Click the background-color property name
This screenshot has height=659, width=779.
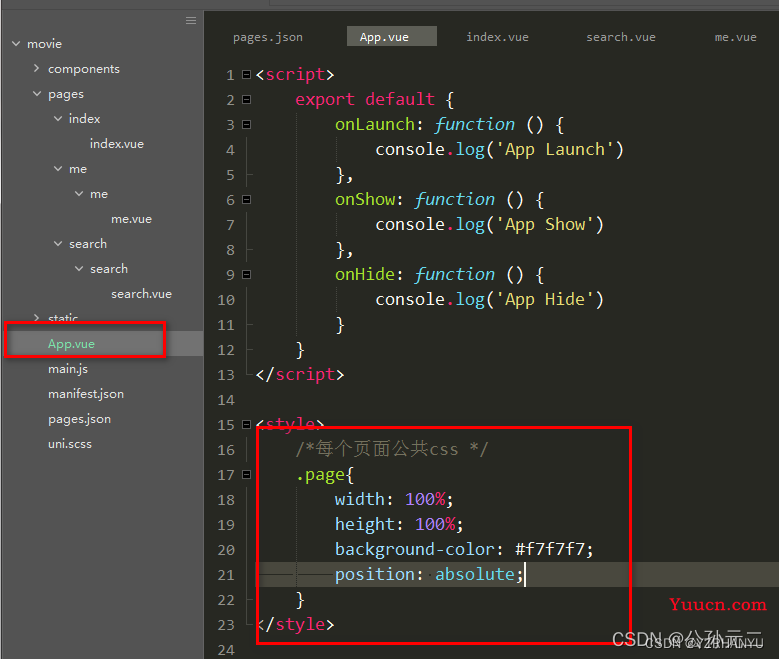coord(414,549)
